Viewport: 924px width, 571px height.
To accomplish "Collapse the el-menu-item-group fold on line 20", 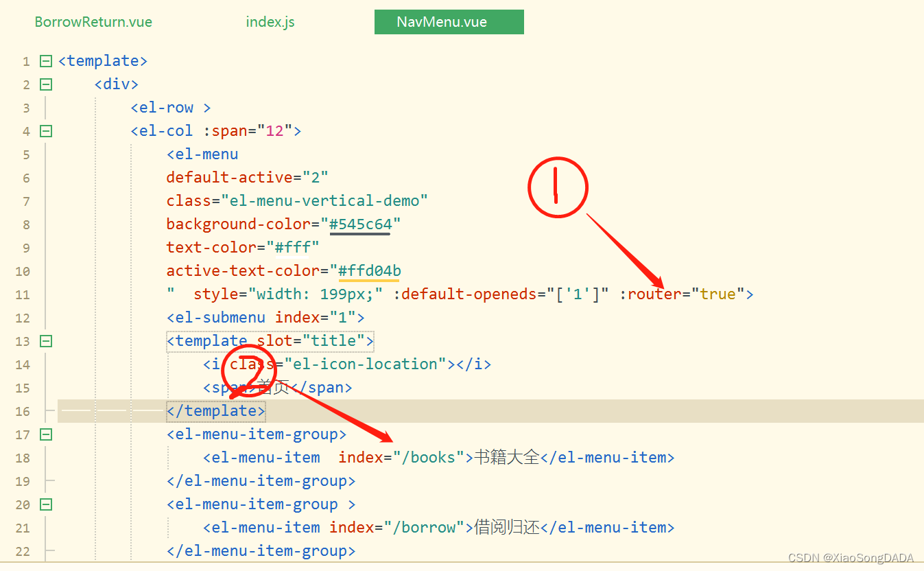I will pyautogui.click(x=46, y=504).
